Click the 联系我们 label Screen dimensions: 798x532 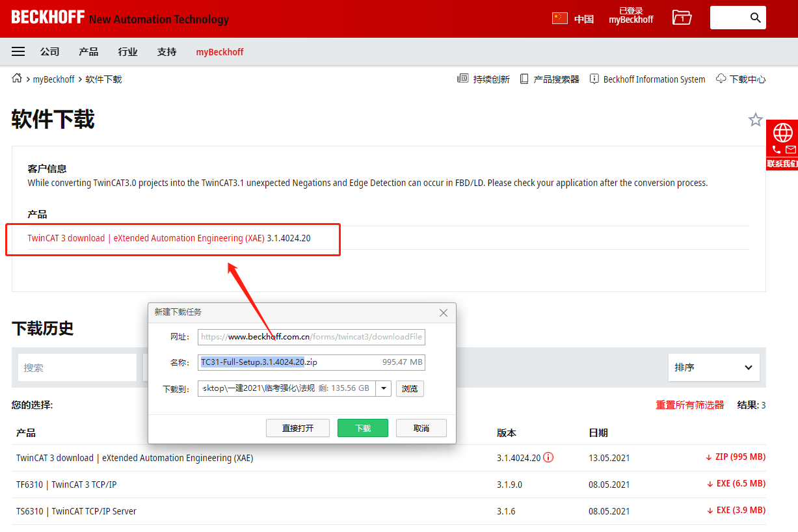(x=782, y=164)
